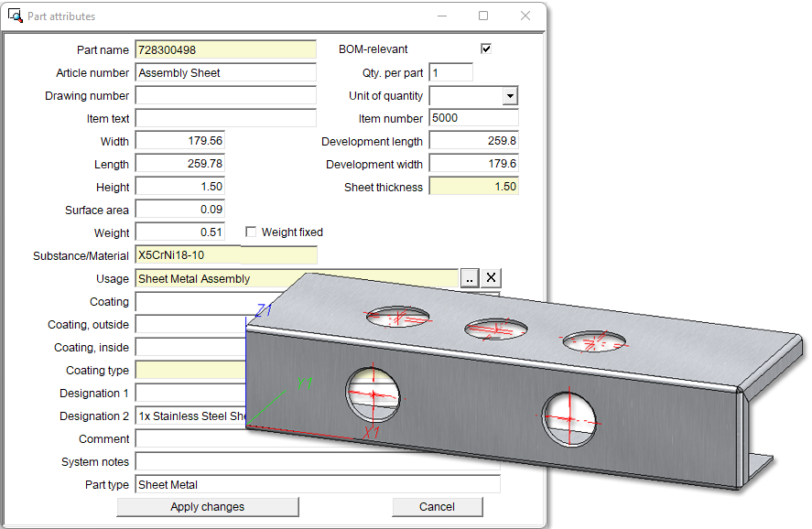
Task: Click the Development width field
Action: pyautogui.click(x=474, y=164)
